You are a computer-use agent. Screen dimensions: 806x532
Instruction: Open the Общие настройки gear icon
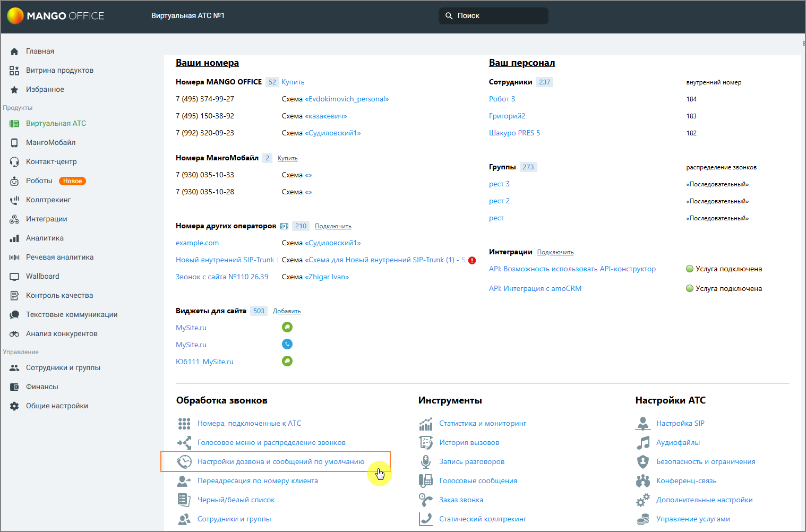[14, 406]
